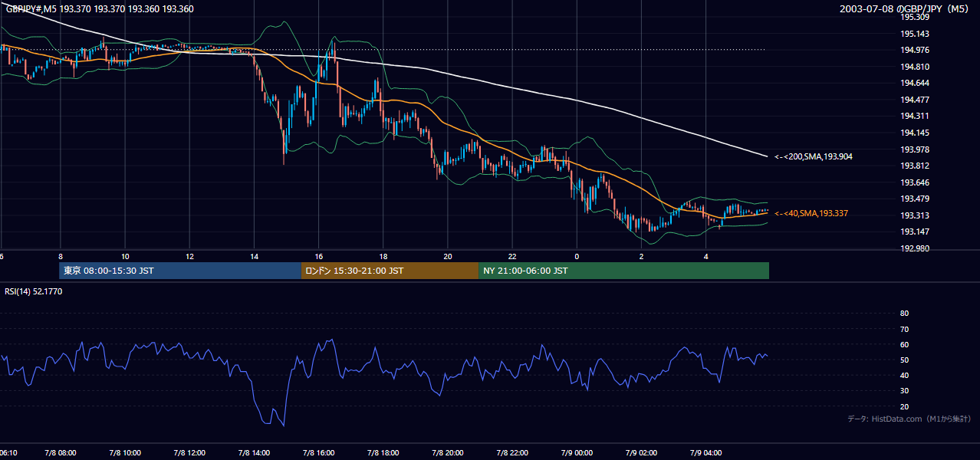This screenshot has width=980, height=460.
Task: Click the 7/8 16:00 time axis label
Action: click(x=318, y=453)
